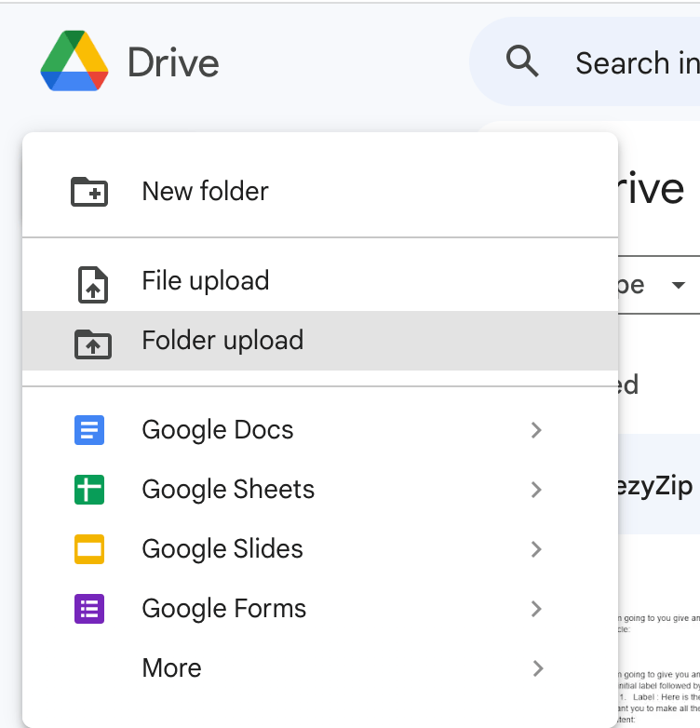Click the yellow Google Slides icon
The image size is (700, 728).
coord(89,549)
